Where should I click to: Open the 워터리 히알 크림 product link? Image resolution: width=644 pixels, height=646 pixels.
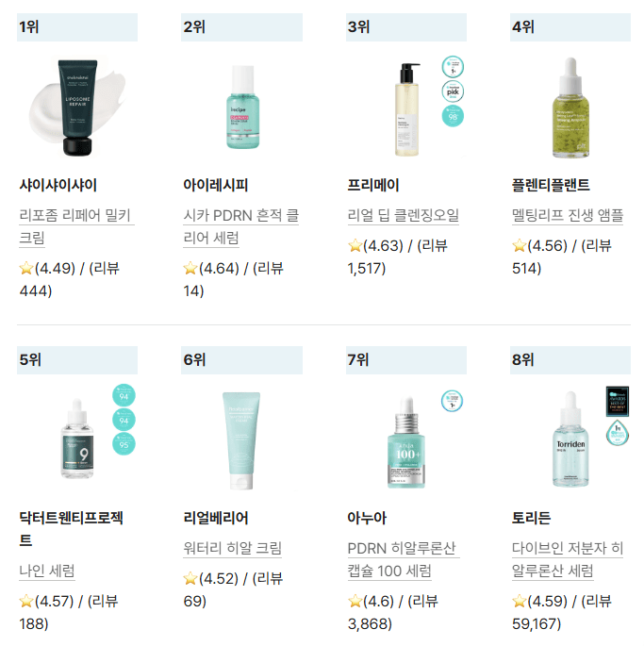click(x=232, y=548)
